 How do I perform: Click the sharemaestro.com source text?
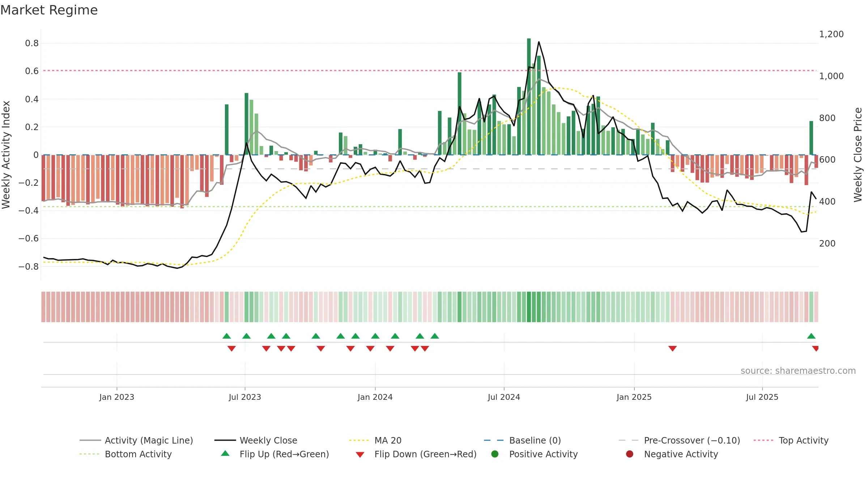(x=798, y=371)
